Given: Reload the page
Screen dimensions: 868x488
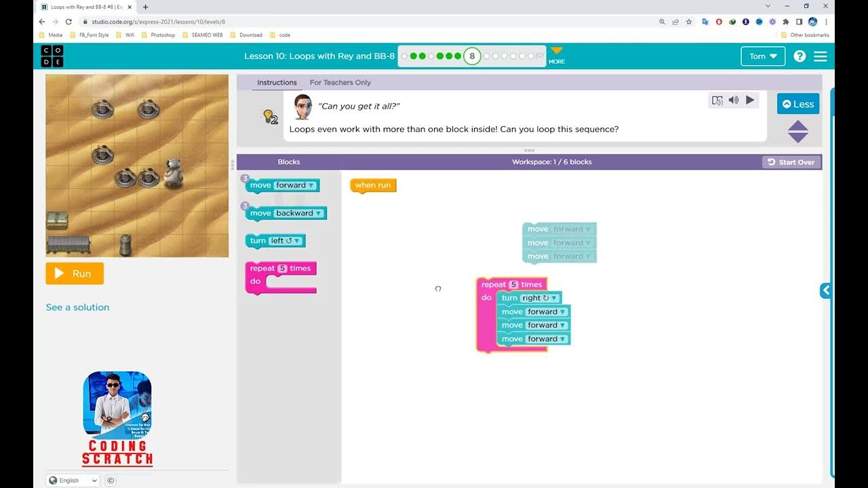Looking at the screenshot, I should tap(68, 22).
